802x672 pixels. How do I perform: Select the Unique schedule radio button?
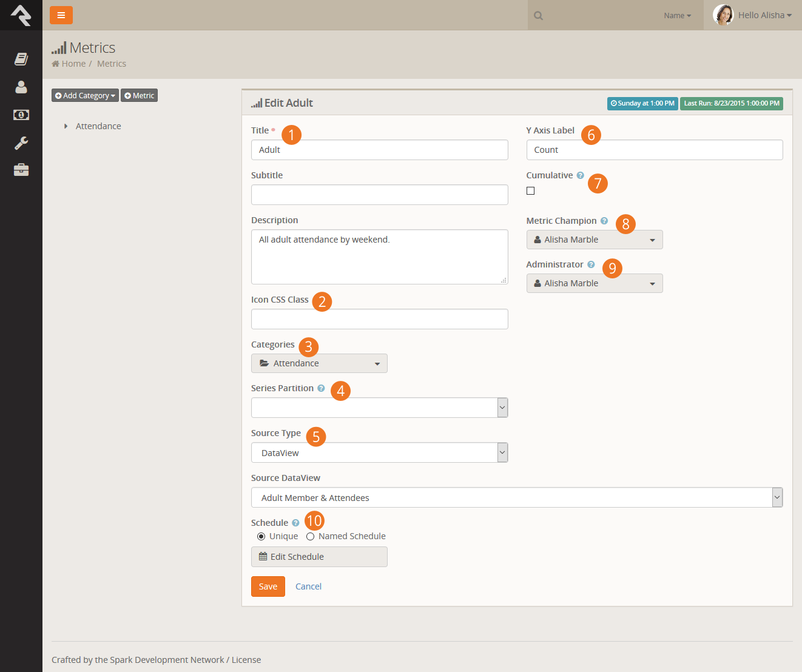pos(261,536)
